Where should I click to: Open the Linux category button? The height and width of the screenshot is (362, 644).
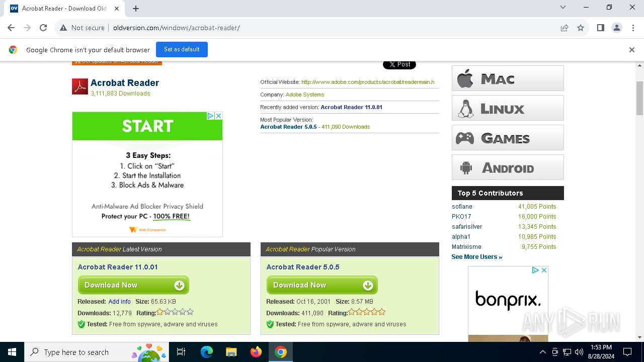pyautogui.click(x=508, y=108)
